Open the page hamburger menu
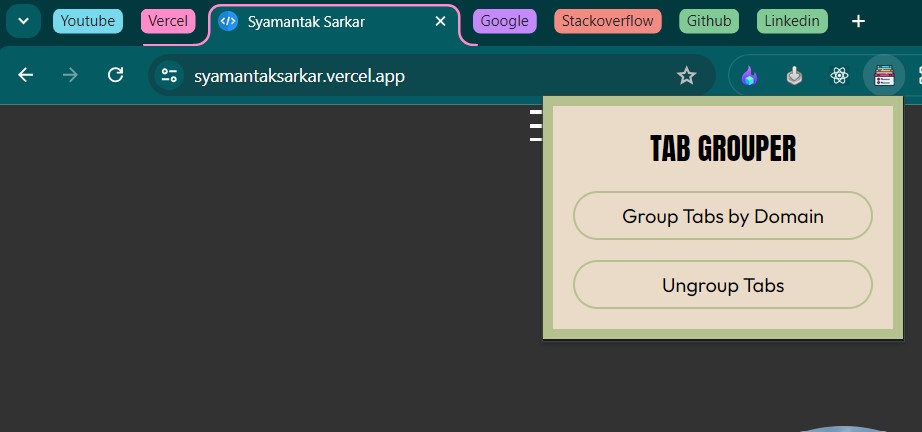 tap(536, 125)
